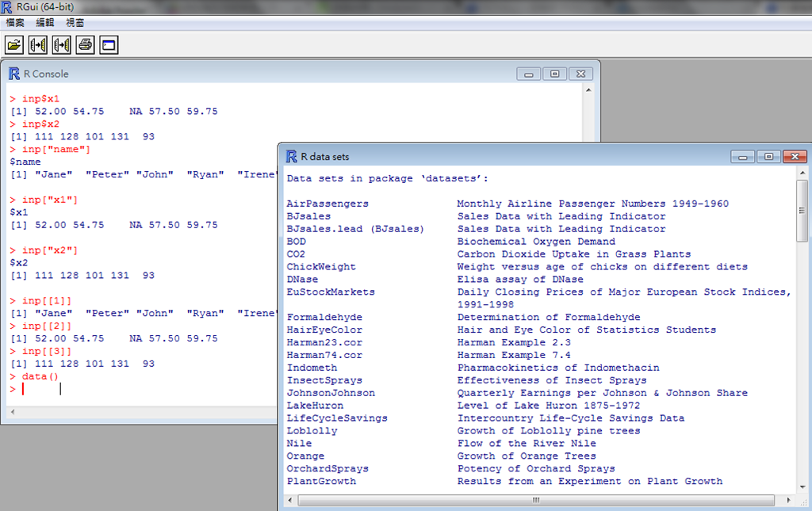
Task: Click the AirPassengers dataset name
Action: click(327, 204)
